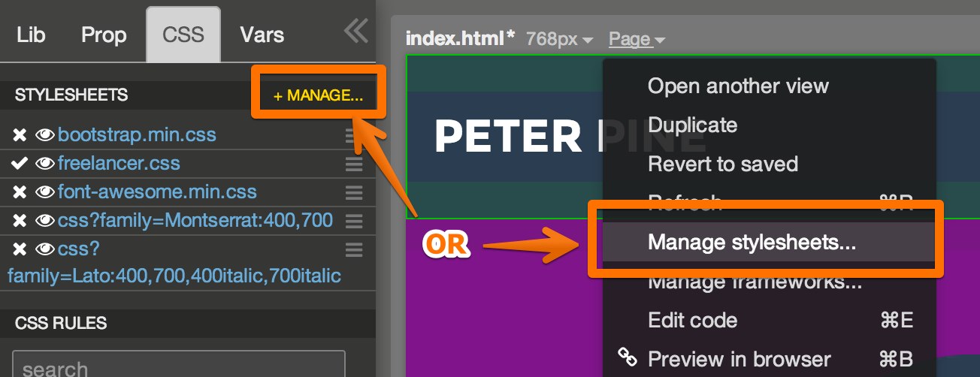Open the bootstrap.min.css stylesheet link
The image size is (980, 377).
pyautogui.click(x=137, y=135)
